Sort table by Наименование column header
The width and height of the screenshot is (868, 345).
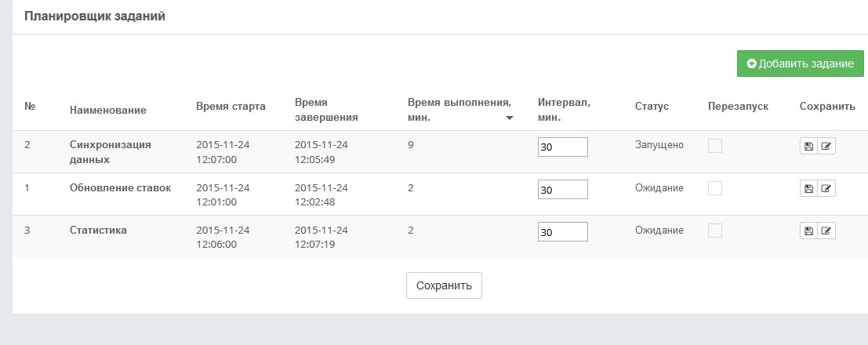click(x=107, y=111)
